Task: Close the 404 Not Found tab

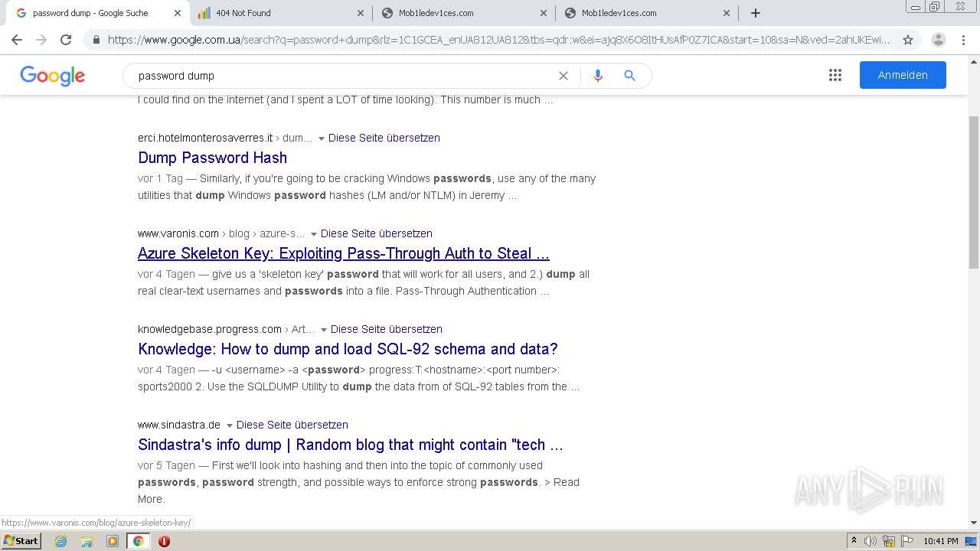Action: tap(361, 13)
